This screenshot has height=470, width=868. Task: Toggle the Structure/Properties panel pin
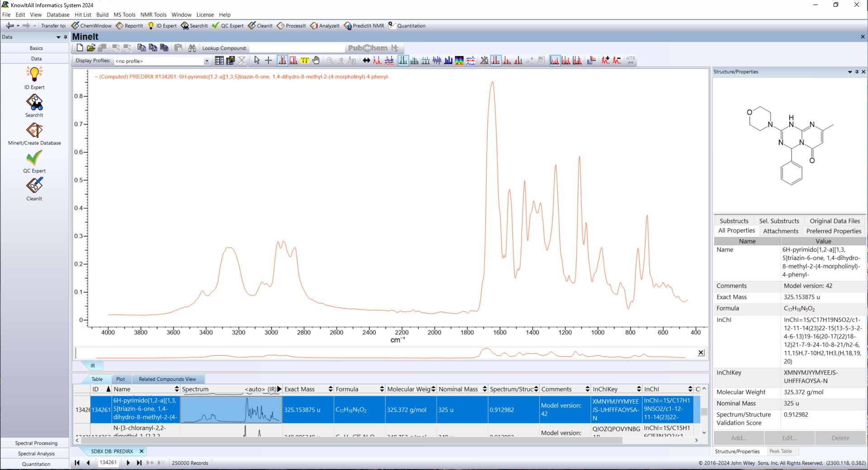[857, 72]
